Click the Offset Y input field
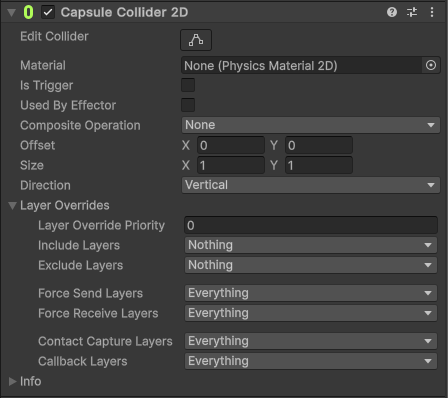The image size is (448, 398). tap(319, 145)
